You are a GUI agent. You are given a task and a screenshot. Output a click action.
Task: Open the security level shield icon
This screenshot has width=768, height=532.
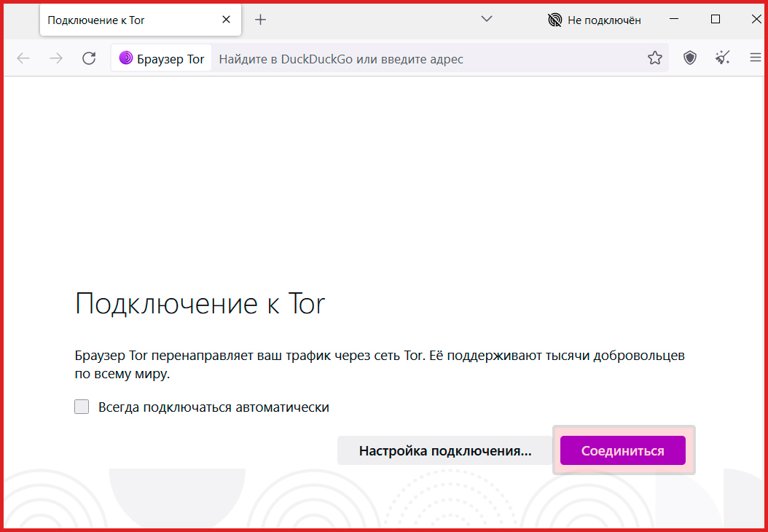[x=690, y=59]
